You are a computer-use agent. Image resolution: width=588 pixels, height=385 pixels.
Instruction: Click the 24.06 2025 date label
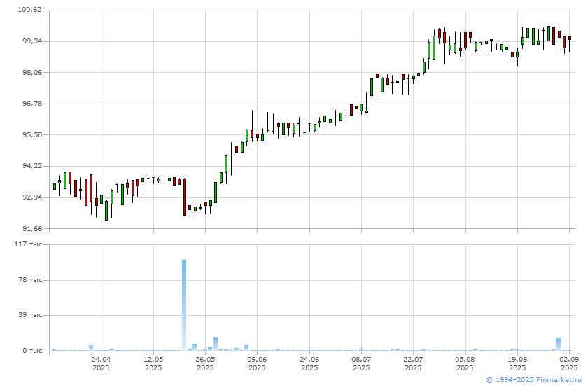(x=309, y=363)
